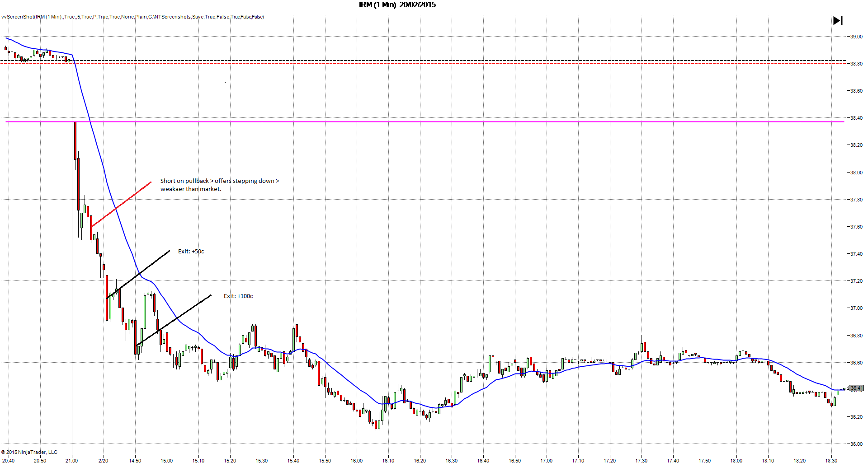This screenshot has height=467, width=868.
Task: Click the 16:50 time axis label
Action: point(514,461)
